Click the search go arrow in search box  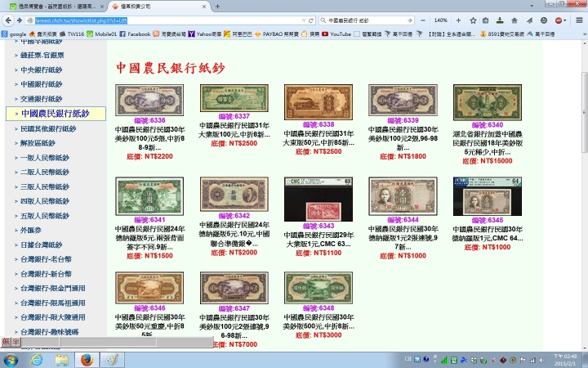(409, 20)
